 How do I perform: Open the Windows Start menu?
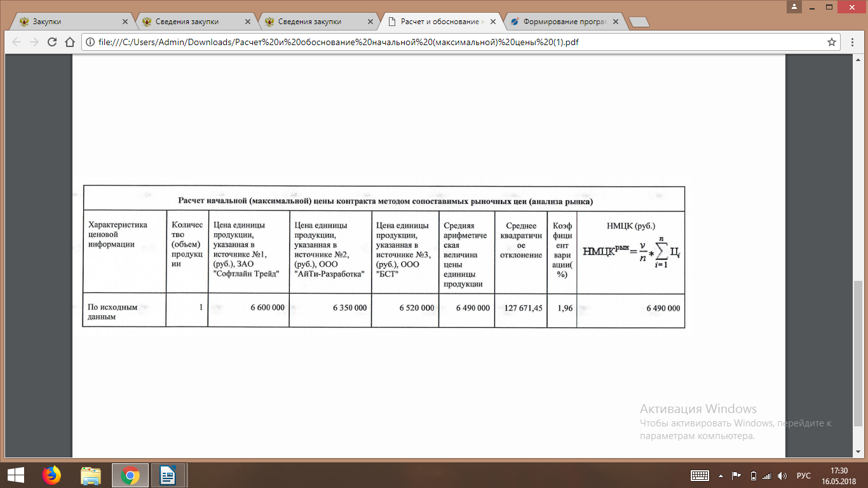tap(15, 475)
